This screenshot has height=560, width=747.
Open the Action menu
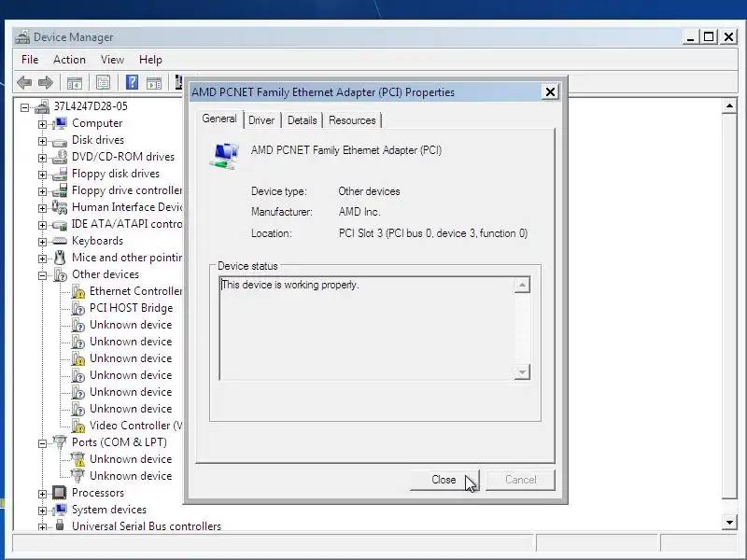point(69,60)
